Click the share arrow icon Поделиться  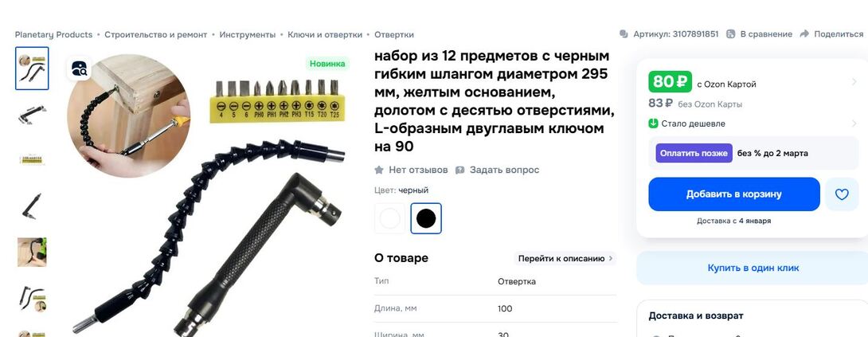point(804,33)
